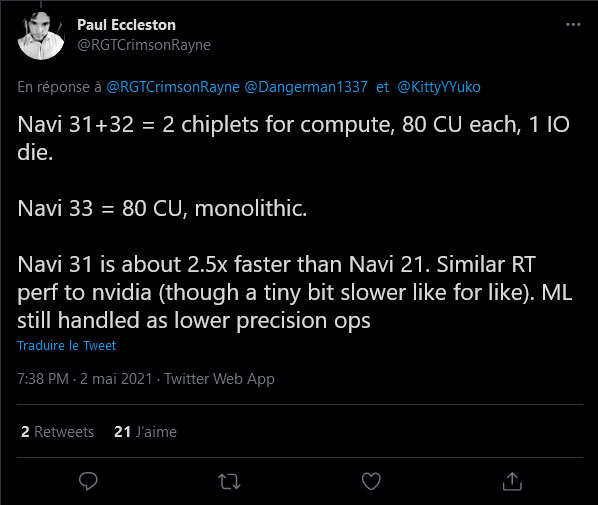Open the @KittyYYuko mention

[x=439, y=87]
